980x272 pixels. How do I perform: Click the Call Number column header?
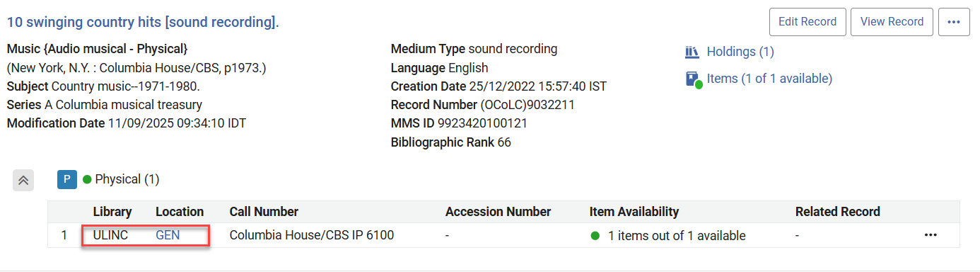click(x=264, y=212)
